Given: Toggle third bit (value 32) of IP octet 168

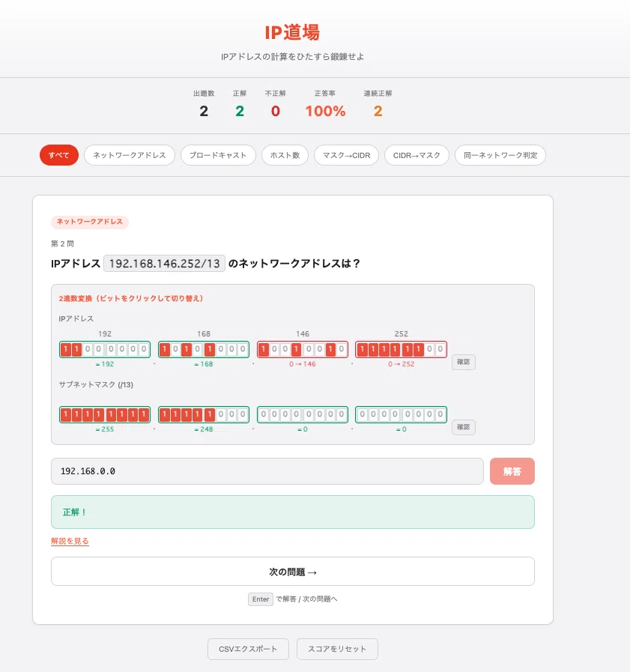Looking at the screenshot, I should pyautogui.click(x=187, y=349).
